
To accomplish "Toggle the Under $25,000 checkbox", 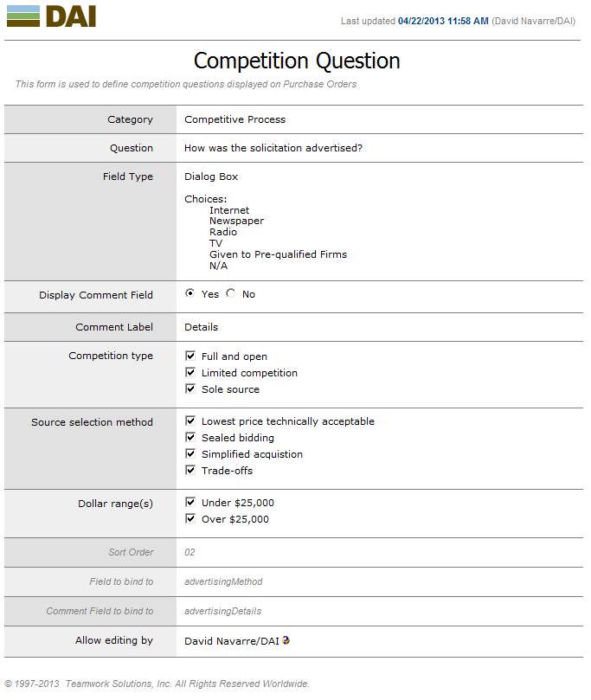I will click(190, 503).
